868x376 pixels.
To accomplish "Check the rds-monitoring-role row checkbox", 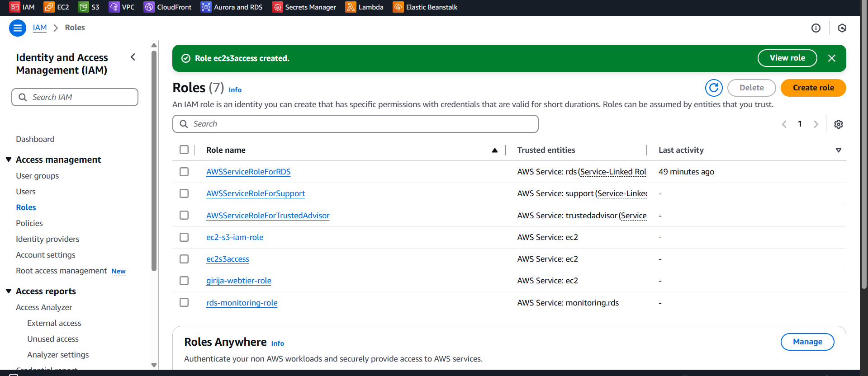I will click(184, 302).
